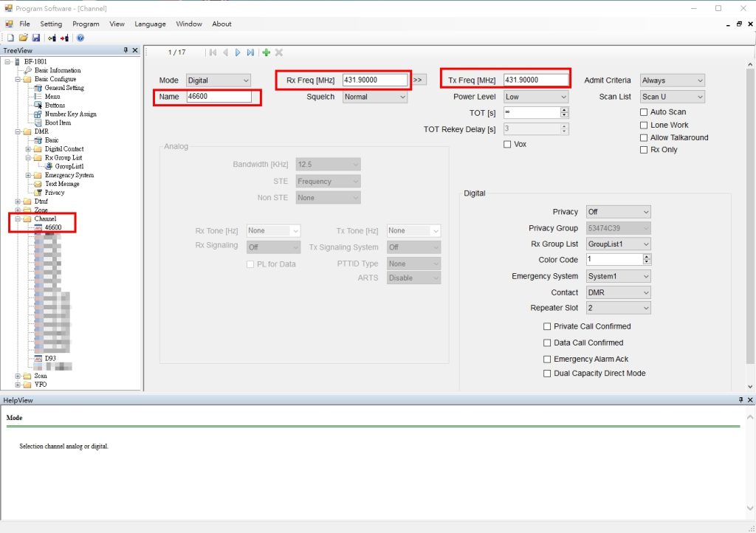The height and width of the screenshot is (533, 756).
Task: Check Private Call Confirmed
Action: coord(547,326)
